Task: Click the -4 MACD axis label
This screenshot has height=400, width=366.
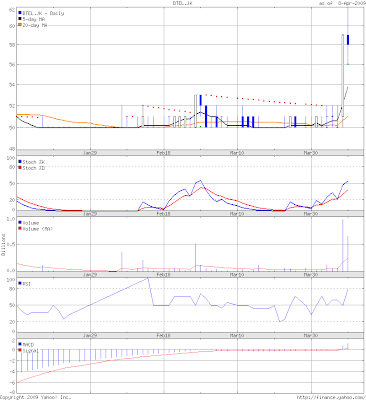Action: point(11,372)
